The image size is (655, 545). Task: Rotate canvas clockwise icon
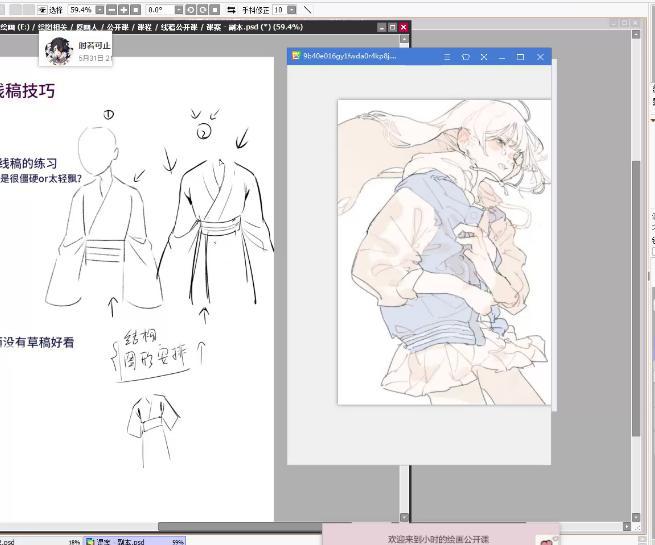pyautogui.click(x=203, y=10)
